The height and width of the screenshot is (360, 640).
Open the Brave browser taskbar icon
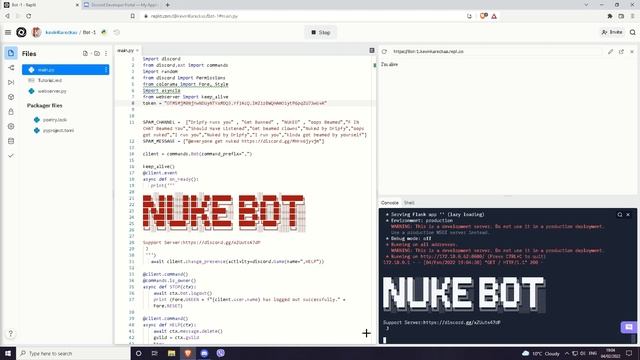point(188,353)
